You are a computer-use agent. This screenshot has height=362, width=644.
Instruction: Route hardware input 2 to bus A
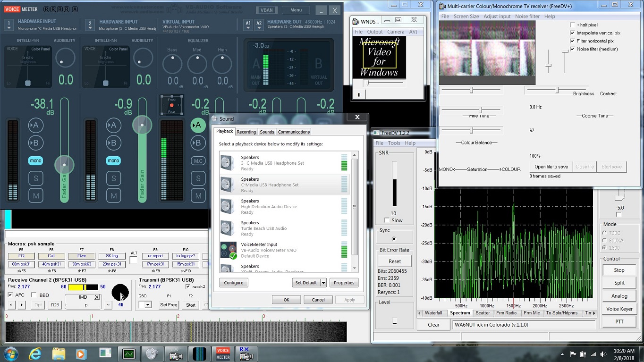(x=113, y=125)
